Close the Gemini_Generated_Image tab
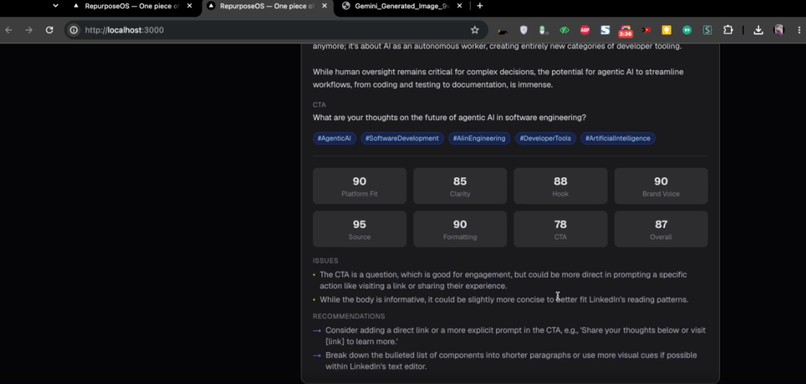Image resolution: width=806 pixels, height=384 pixels. [x=459, y=6]
